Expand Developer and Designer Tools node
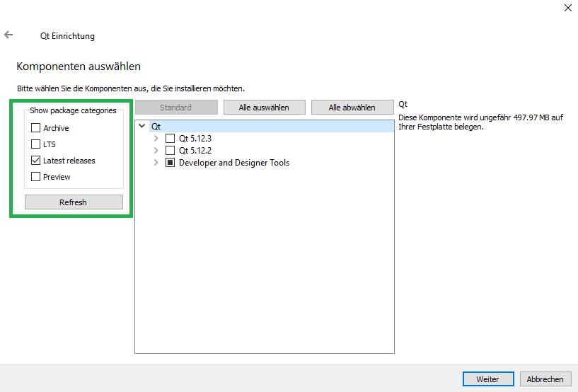This screenshot has width=578, height=392. [156, 163]
